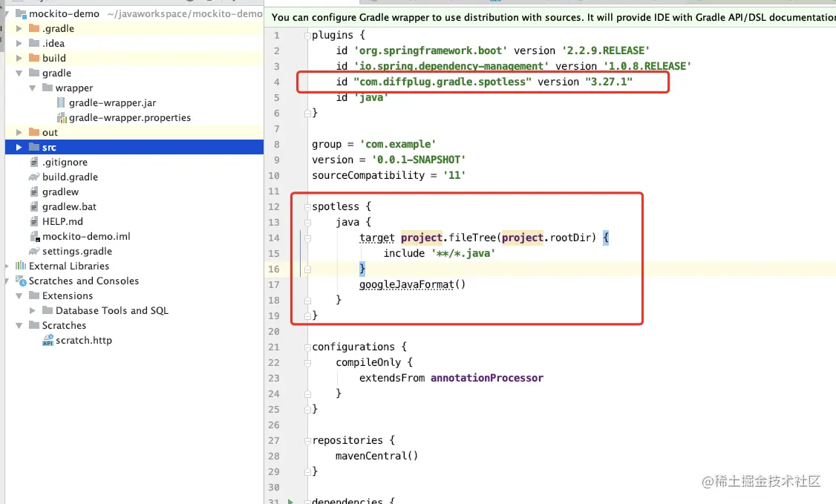This screenshot has width=836, height=504.
Task: Collapse the Scratches folder arrow
Action: click(19, 326)
